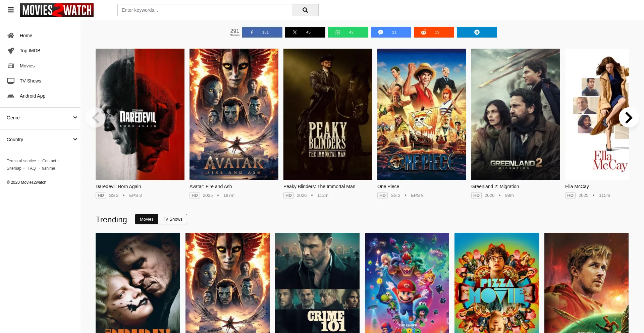Screen dimensions: 644x333
Task: Open Daredevil: Born Again poster
Action: coord(140,114)
